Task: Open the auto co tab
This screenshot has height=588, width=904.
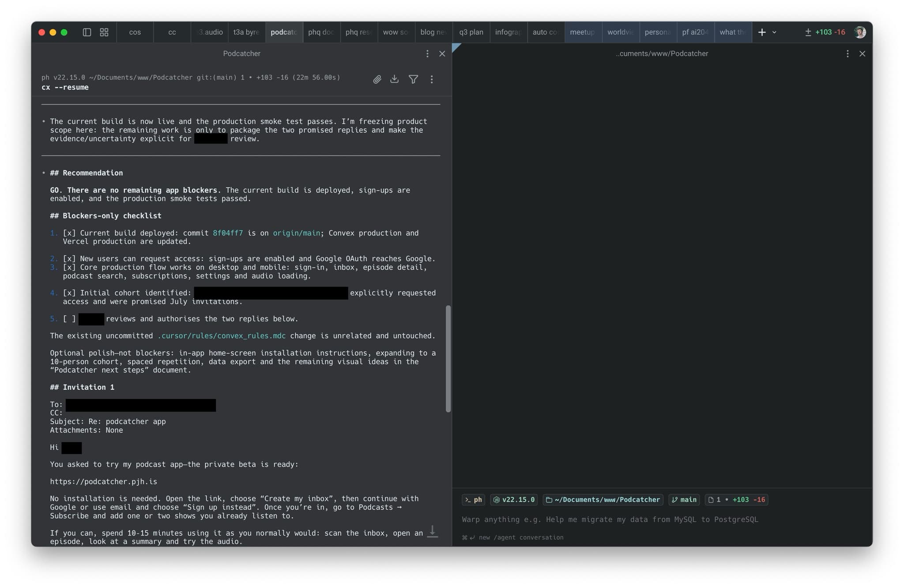Action: pyautogui.click(x=546, y=32)
